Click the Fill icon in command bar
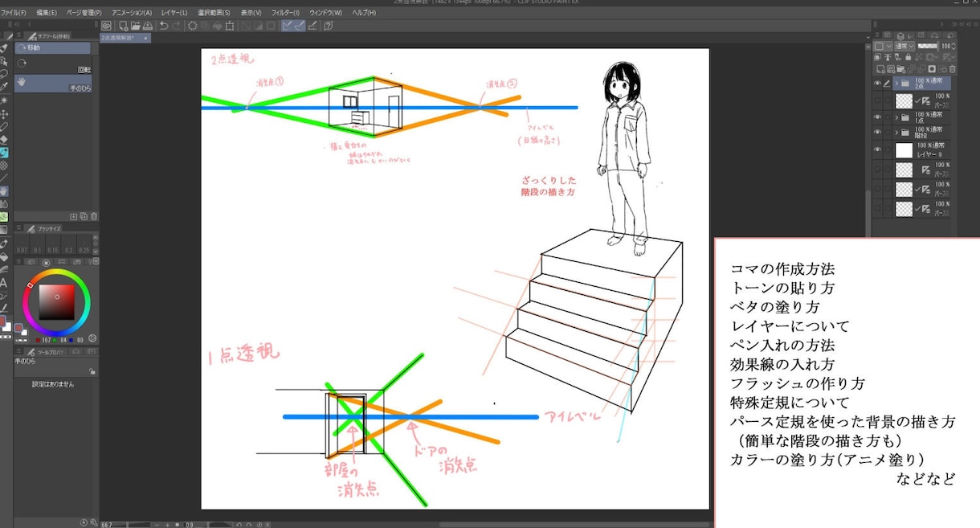 [x=218, y=26]
